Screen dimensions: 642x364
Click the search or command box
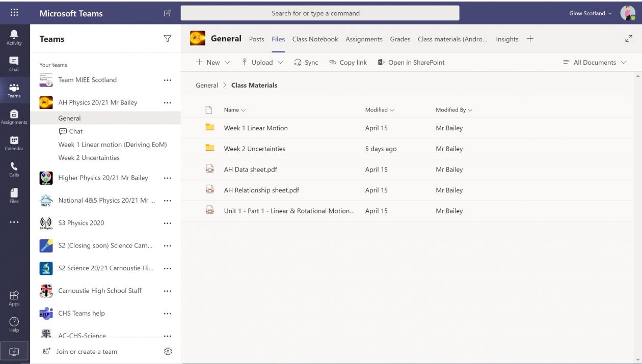point(320,13)
